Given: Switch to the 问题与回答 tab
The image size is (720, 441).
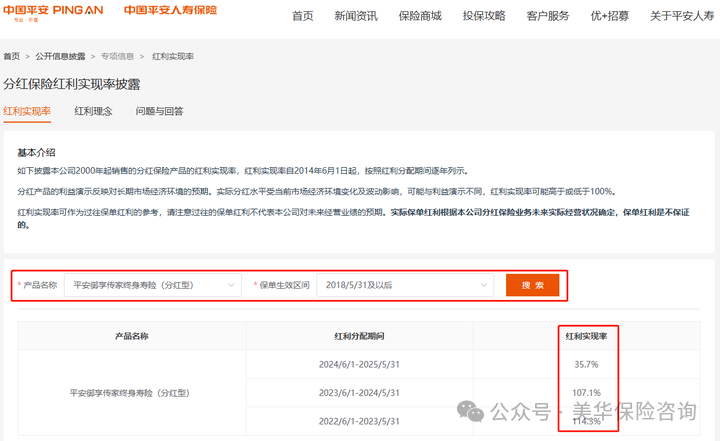Looking at the screenshot, I should 159,111.
